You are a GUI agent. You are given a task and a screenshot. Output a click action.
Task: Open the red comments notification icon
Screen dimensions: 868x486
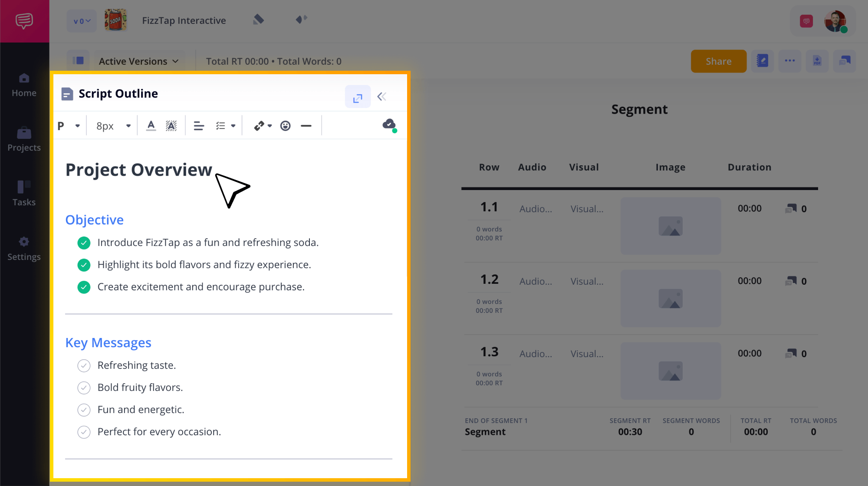click(806, 21)
